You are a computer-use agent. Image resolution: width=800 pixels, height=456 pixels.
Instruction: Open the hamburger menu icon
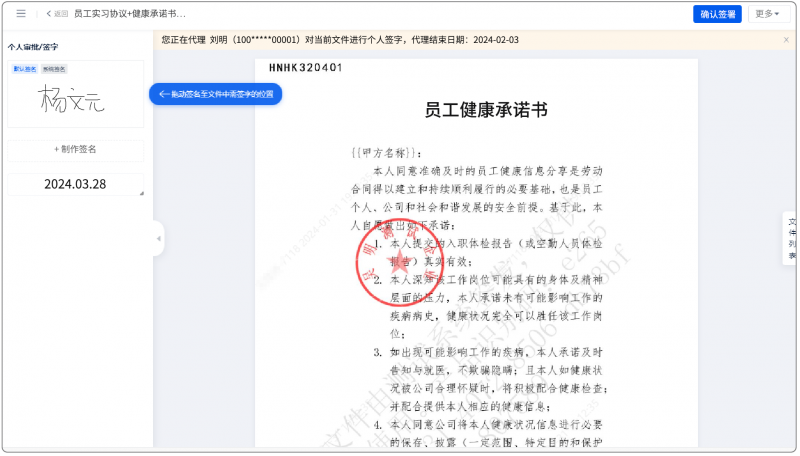[x=21, y=14]
